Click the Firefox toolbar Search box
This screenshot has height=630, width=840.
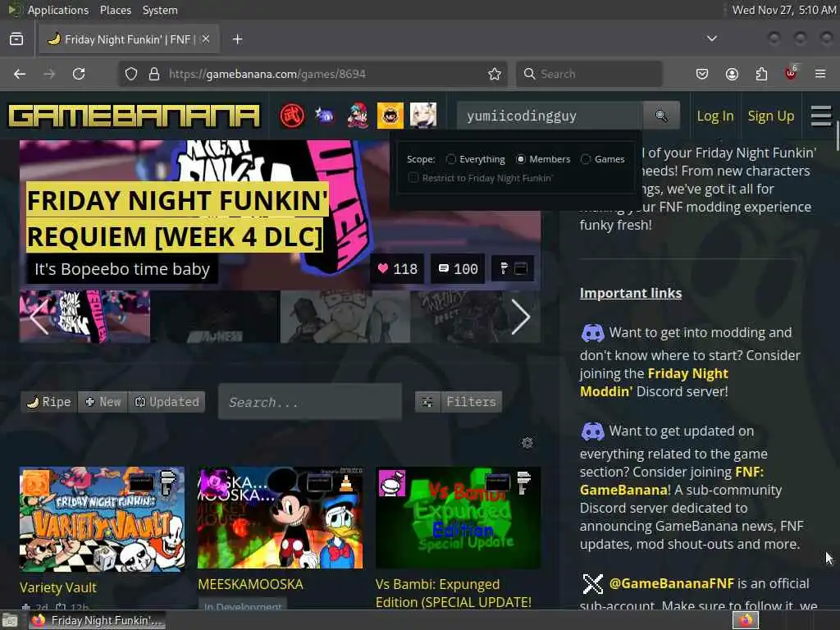(589, 74)
